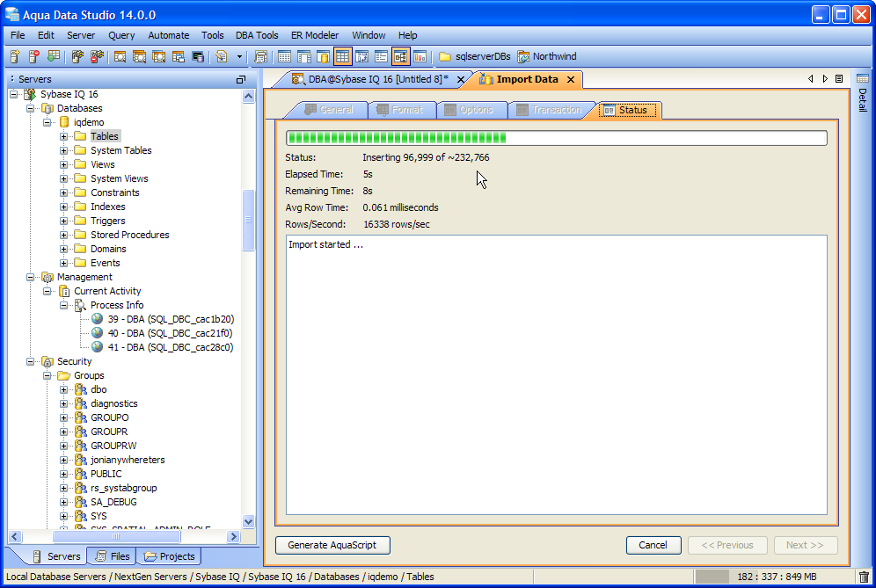Screen dimensions: 876x588
Task: Select process 41 - DBA (SQL_DBC_cac28c0)
Action: click(171, 347)
